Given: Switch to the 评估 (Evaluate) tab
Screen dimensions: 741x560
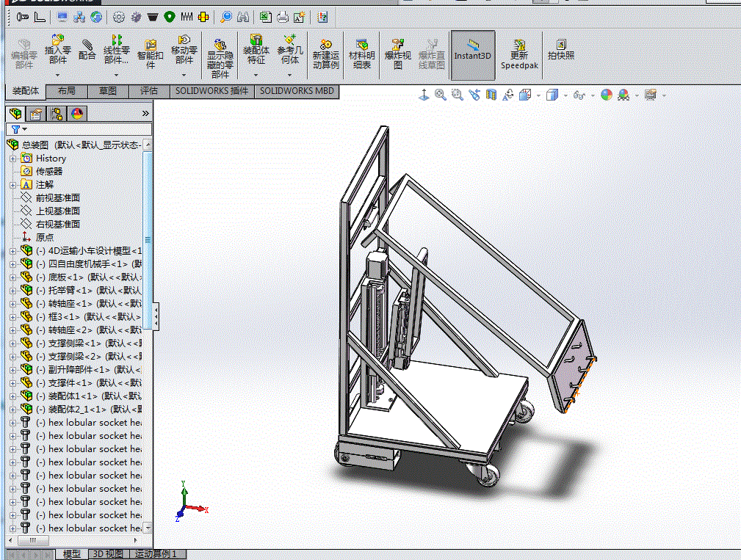Looking at the screenshot, I should (x=149, y=91).
